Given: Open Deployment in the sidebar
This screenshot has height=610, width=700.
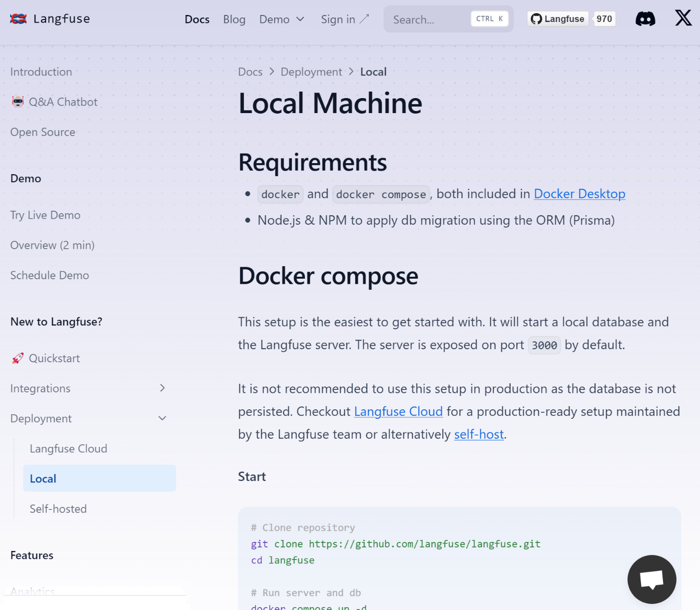Looking at the screenshot, I should [x=41, y=418].
